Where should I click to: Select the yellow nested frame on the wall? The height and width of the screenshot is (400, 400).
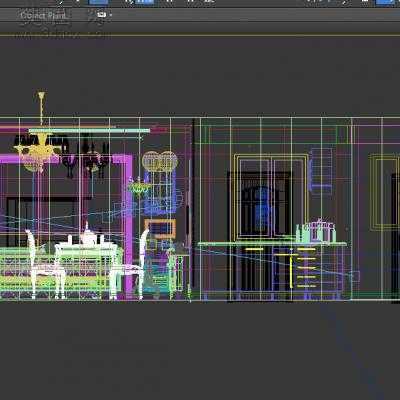pos(384,192)
